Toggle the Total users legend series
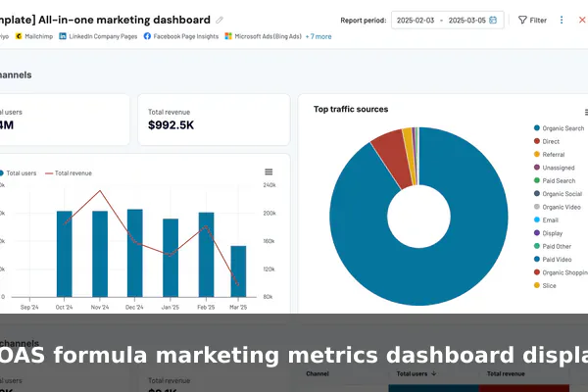Image resolution: width=588 pixels, height=392 pixels. [x=18, y=172]
